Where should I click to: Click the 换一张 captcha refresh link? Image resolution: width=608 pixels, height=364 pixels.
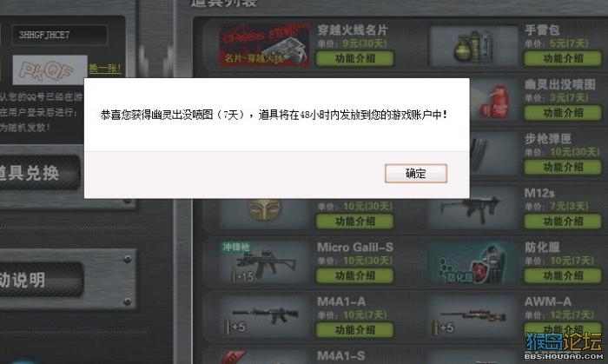(105, 69)
